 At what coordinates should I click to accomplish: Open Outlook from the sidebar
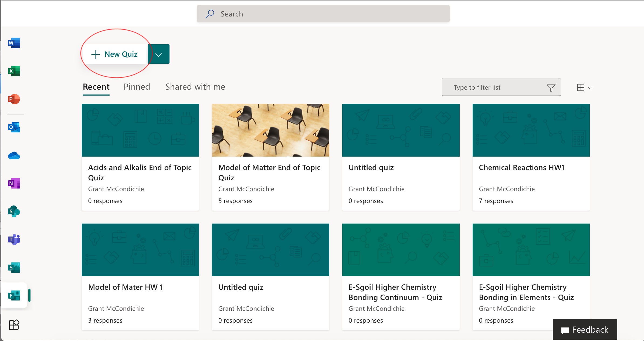tap(14, 127)
